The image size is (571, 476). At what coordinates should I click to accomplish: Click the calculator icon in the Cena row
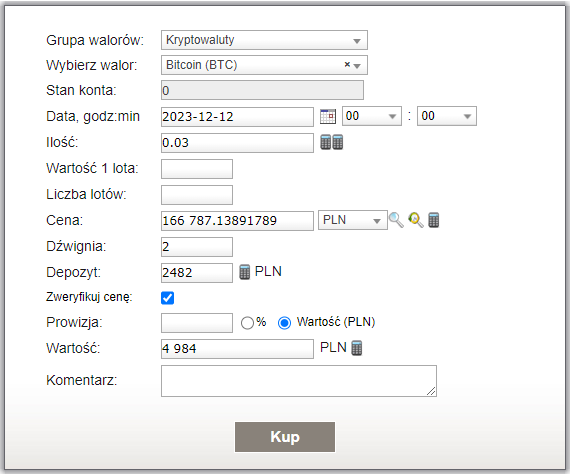(433, 220)
